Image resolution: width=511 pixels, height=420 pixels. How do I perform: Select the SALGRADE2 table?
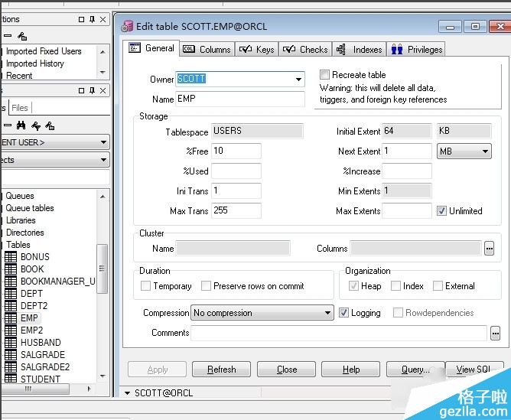coord(45,367)
